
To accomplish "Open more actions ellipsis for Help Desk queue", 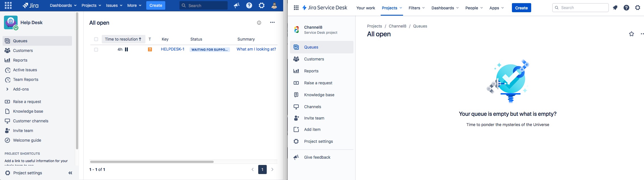I will click(272, 22).
